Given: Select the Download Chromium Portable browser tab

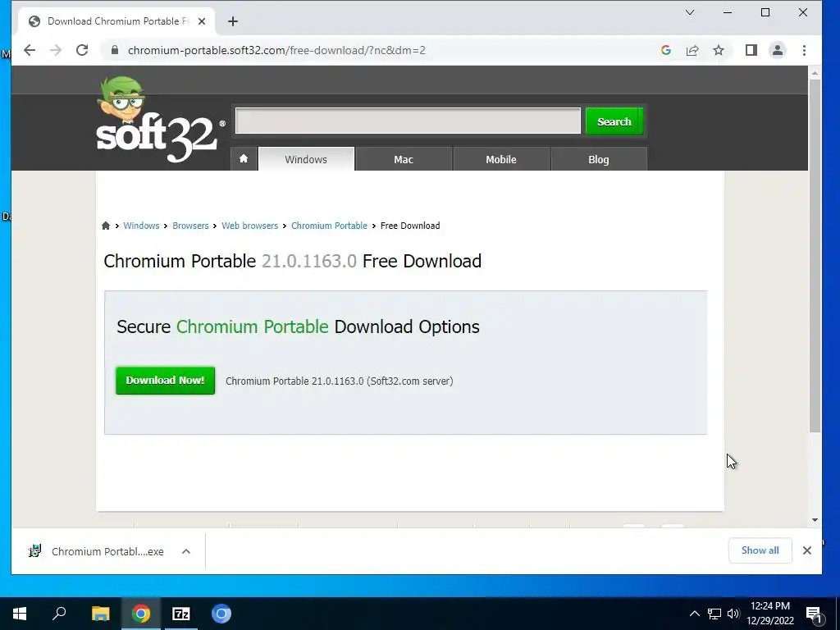Looking at the screenshot, I should [116, 21].
